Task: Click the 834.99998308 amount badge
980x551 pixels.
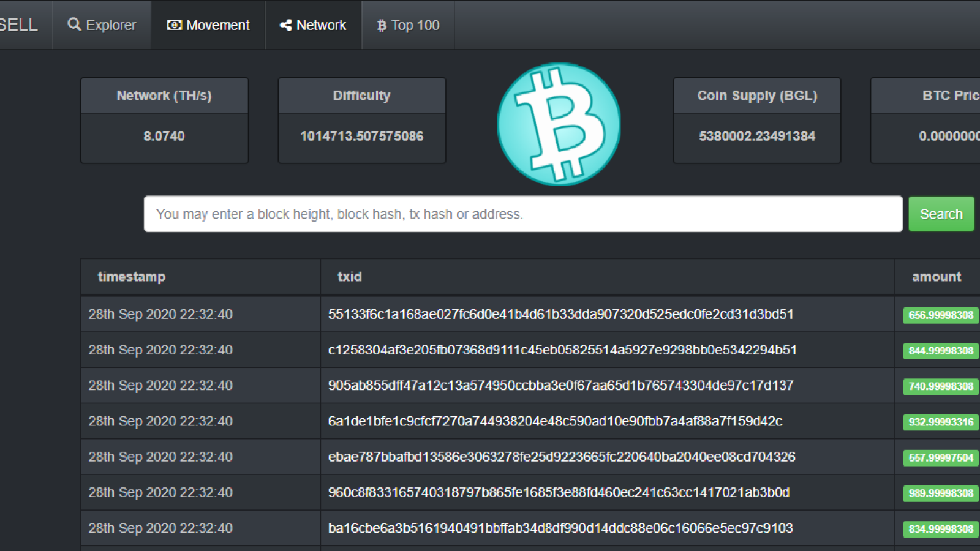Action: coord(941,528)
